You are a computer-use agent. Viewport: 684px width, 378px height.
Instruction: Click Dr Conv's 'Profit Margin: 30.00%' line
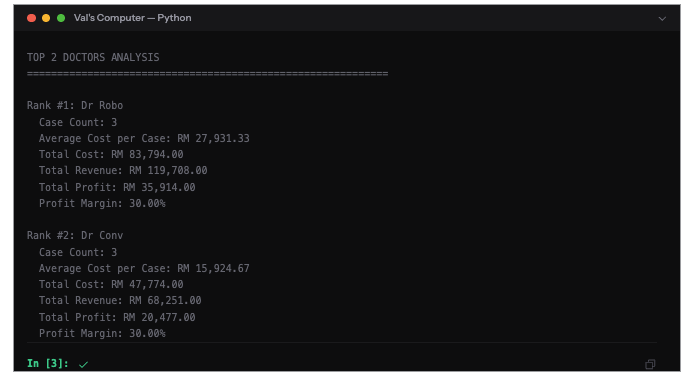click(x=102, y=334)
